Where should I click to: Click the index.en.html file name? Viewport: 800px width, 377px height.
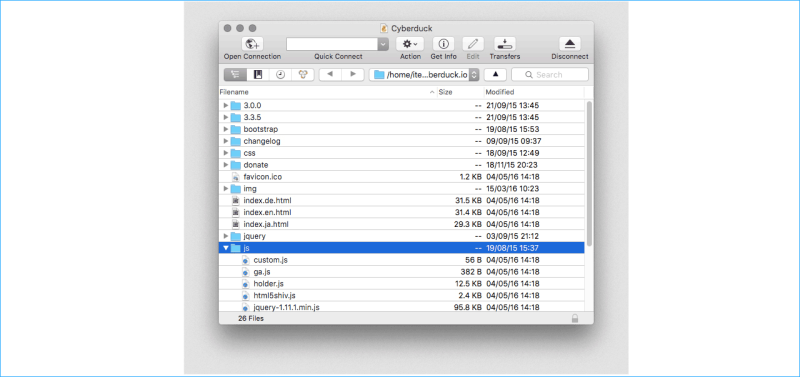click(267, 212)
